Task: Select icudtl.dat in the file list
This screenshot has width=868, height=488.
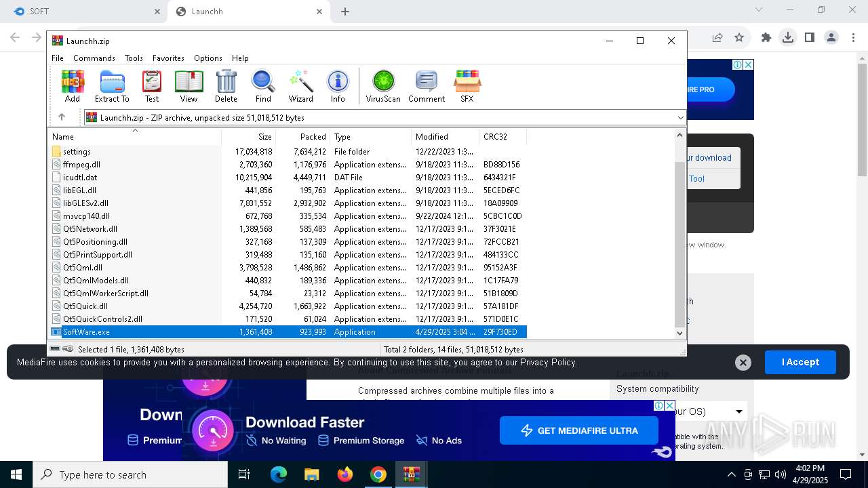Action: tap(288, 178)
